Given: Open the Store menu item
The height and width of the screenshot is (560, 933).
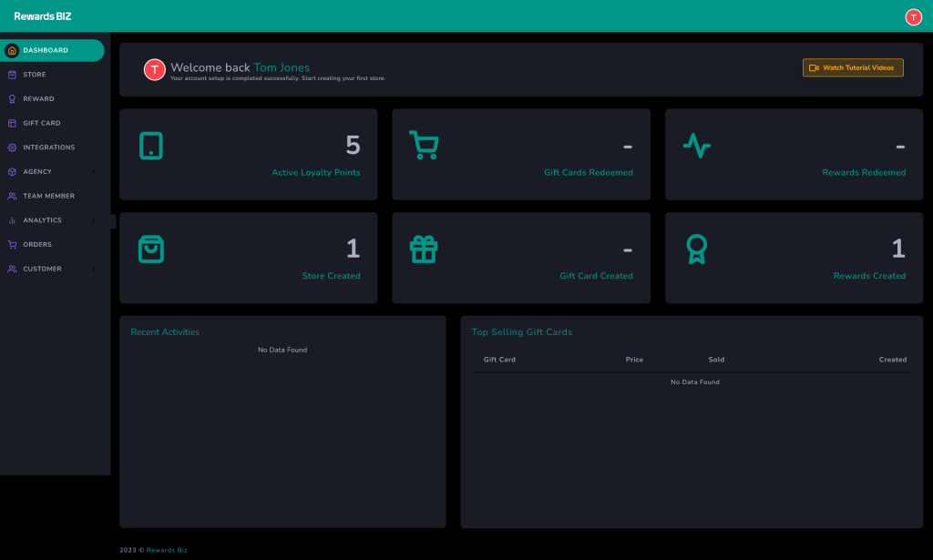Looking at the screenshot, I should click(x=35, y=75).
